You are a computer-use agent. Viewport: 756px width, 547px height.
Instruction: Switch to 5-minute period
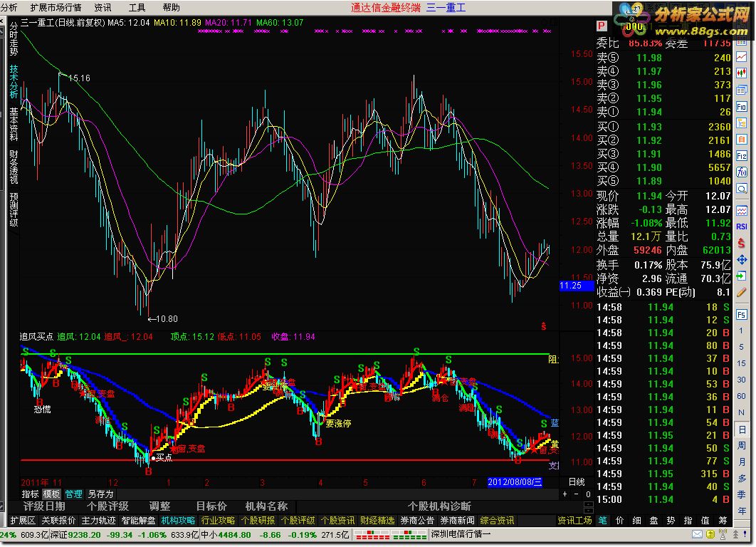pyautogui.click(x=742, y=348)
